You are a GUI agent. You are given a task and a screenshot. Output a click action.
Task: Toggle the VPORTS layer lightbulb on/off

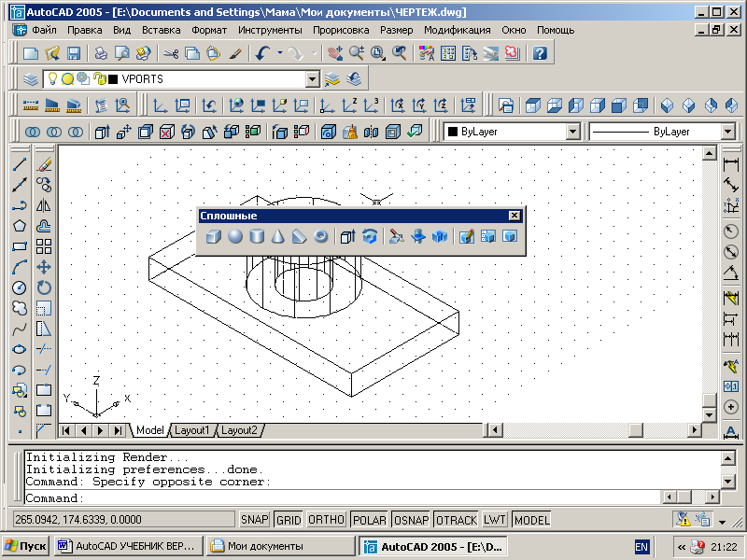click(53, 78)
